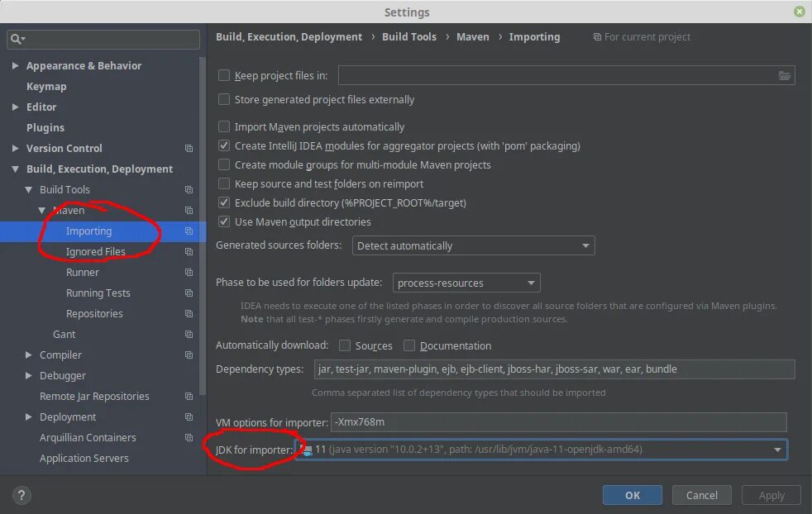Open Keymap settings page

click(46, 87)
